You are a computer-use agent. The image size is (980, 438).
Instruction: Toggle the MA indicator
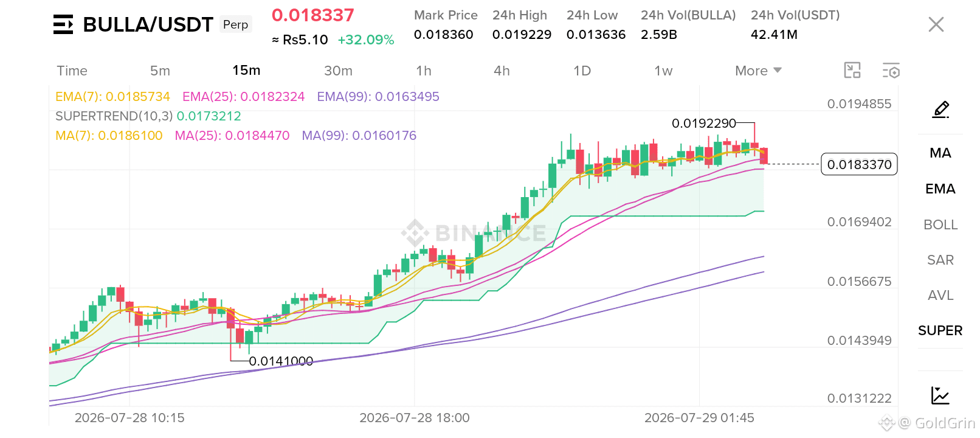940,153
